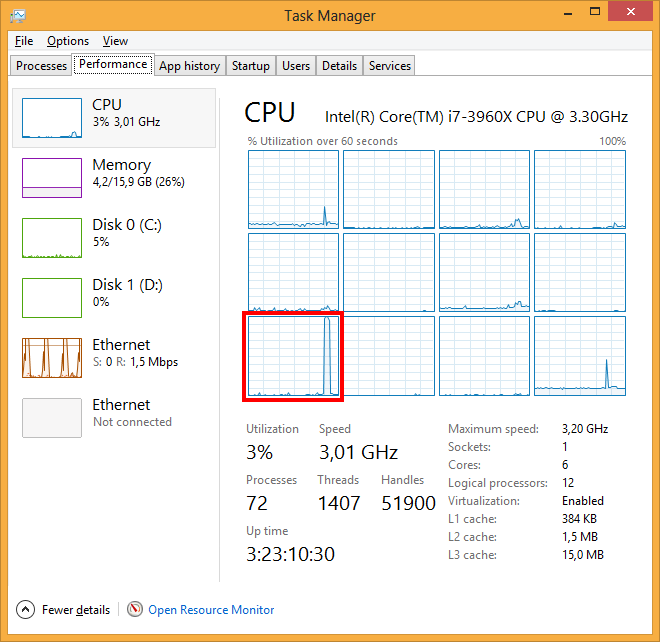Click Open Resource Monitor link
660x642 pixels.
click(x=211, y=609)
